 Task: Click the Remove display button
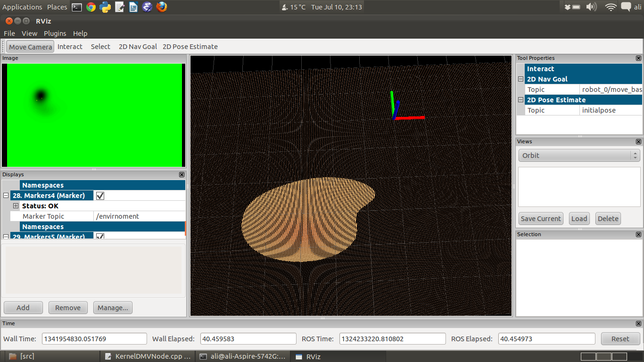tap(68, 308)
